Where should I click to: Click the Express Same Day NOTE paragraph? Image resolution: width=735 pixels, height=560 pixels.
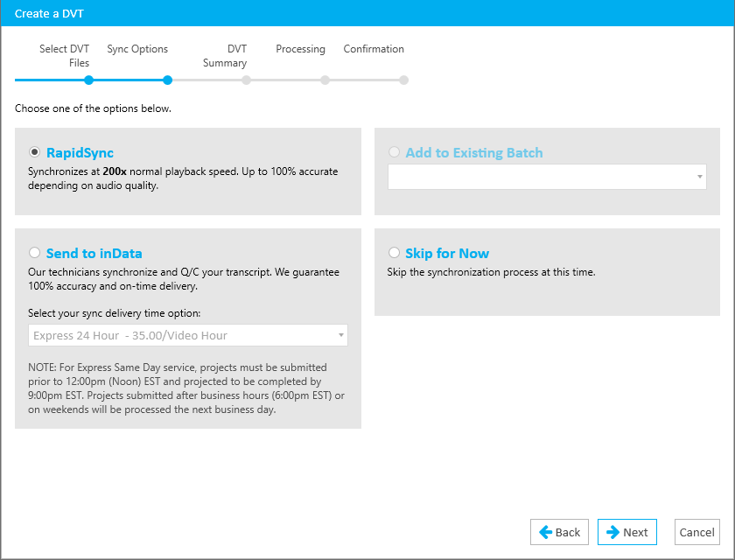click(186, 388)
